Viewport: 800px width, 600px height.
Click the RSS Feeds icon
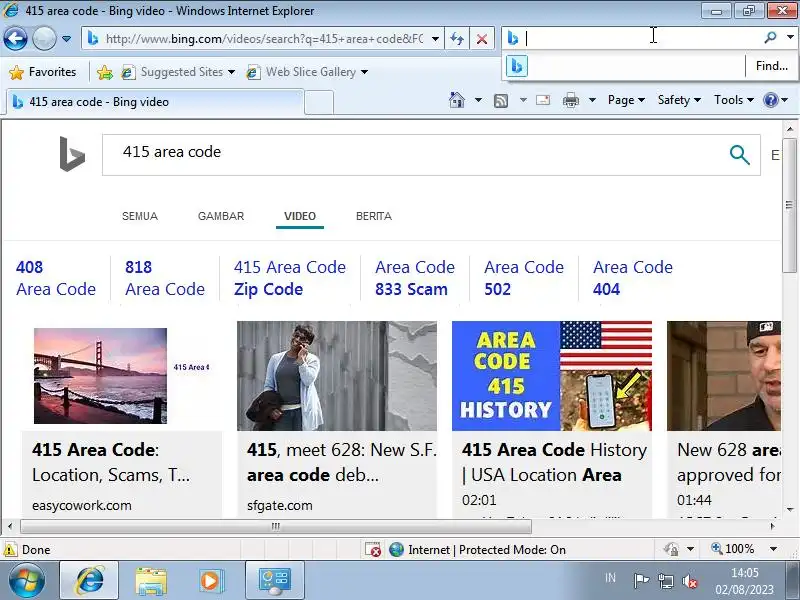501,101
